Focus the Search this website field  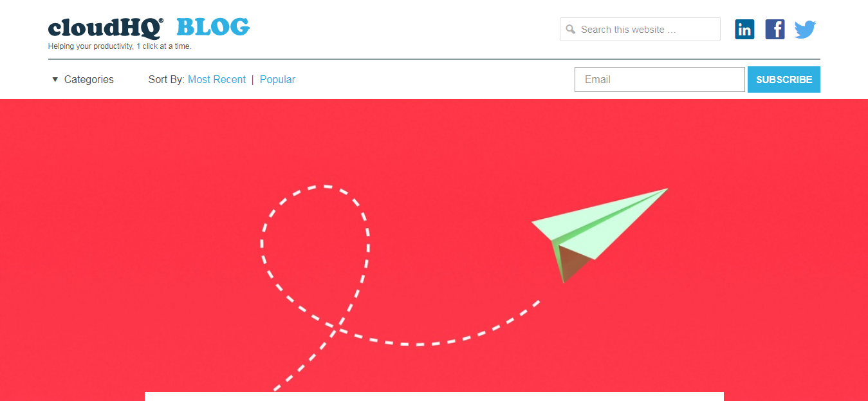640,29
